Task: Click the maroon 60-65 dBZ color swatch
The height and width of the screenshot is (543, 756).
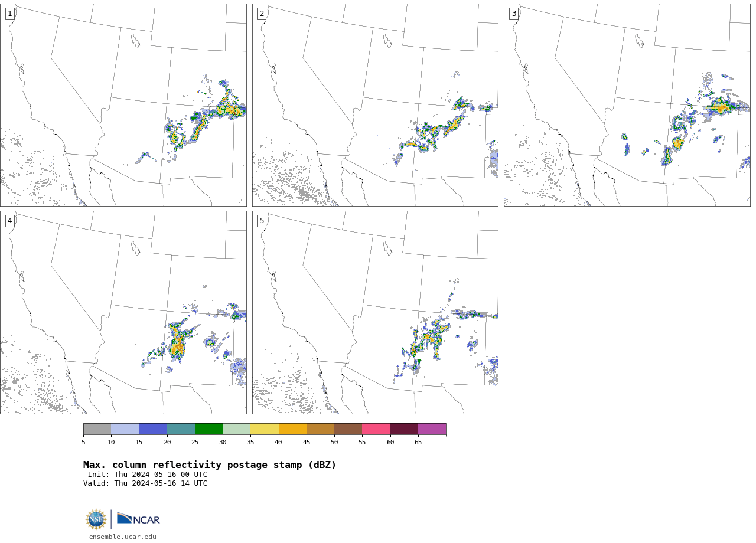Action: tap(404, 429)
